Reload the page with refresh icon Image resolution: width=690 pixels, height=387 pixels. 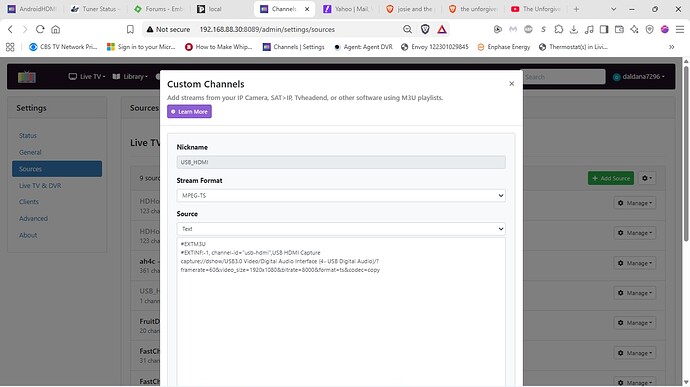point(40,29)
